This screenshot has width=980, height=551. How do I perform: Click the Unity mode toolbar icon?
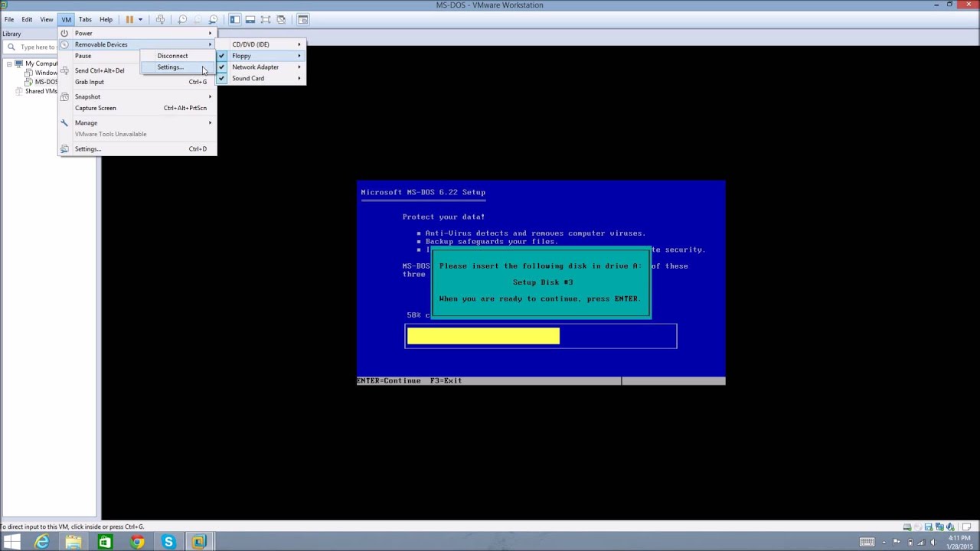coord(281,19)
